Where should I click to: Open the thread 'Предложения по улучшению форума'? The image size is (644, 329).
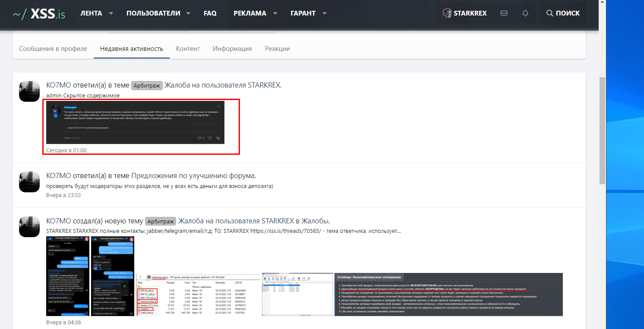coord(193,176)
